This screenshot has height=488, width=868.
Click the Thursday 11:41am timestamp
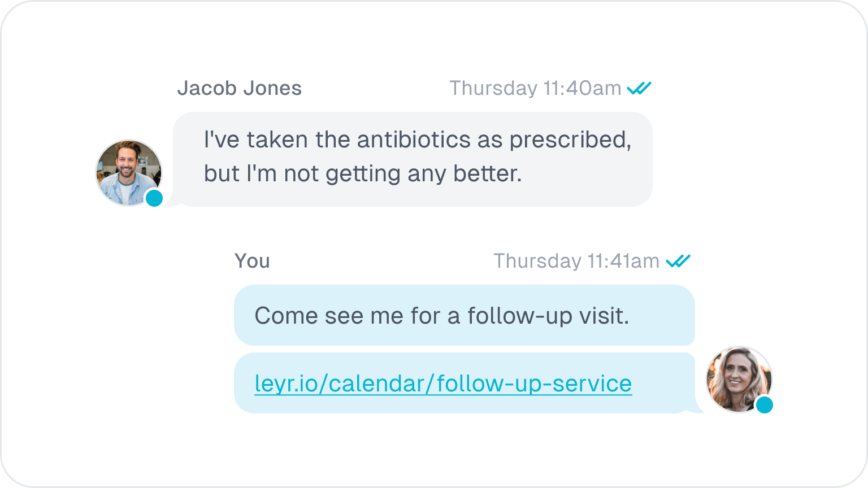click(576, 261)
